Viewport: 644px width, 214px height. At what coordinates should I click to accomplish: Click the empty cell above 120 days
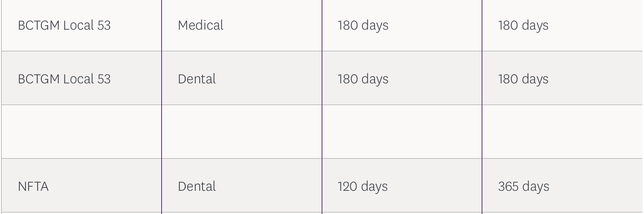click(x=402, y=131)
